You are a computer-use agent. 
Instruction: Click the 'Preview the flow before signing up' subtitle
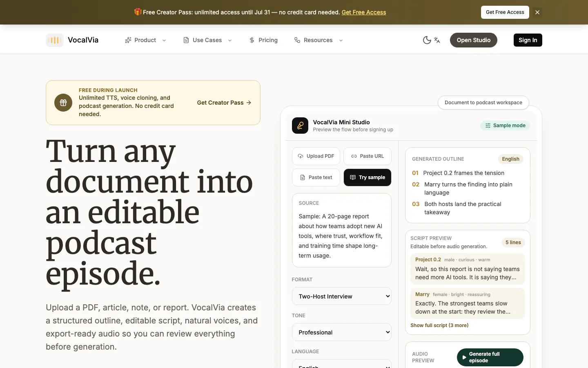[x=353, y=130]
